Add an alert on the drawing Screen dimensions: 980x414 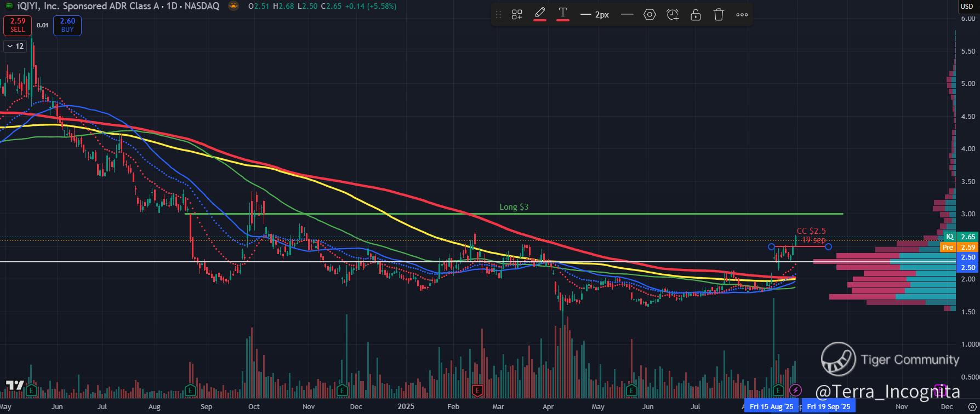click(673, 15)
